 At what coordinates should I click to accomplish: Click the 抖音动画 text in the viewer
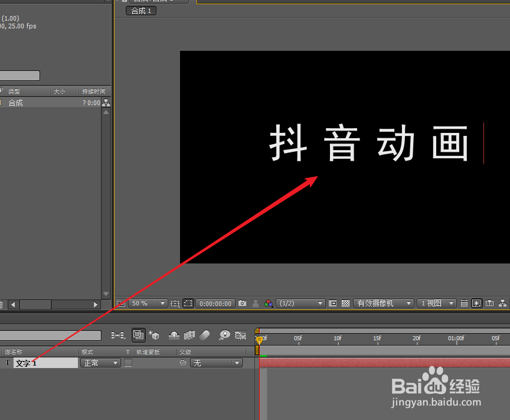[x=368, y=142]
